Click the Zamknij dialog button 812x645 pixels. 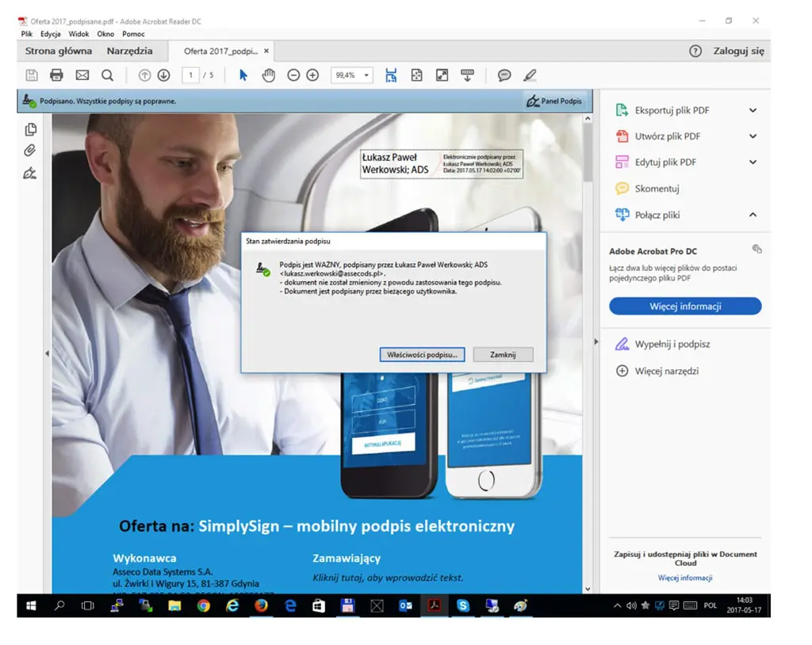click(503, 355)
